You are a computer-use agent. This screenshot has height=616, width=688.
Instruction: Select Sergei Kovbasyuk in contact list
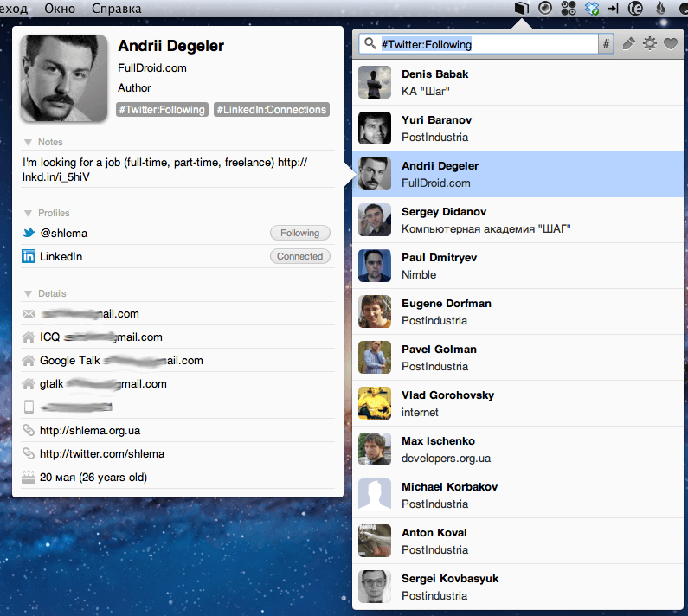pos(518,587)
